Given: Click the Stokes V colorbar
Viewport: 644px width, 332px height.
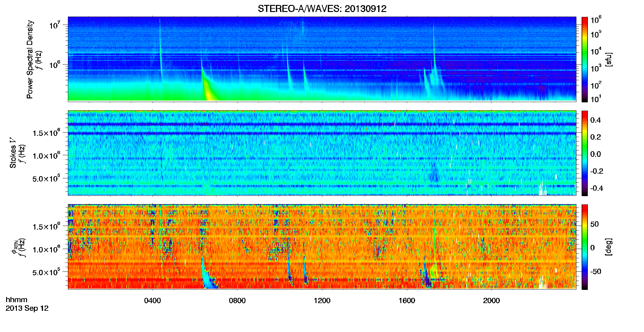Looking at the screenshot, I should coord(584,153).
